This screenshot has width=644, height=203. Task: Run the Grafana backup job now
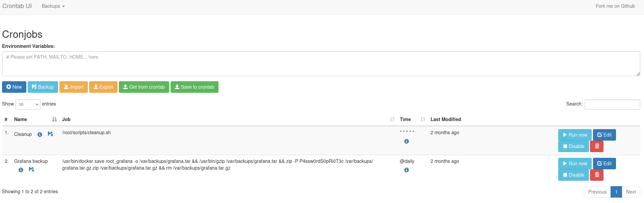click(x=575, y=164)
